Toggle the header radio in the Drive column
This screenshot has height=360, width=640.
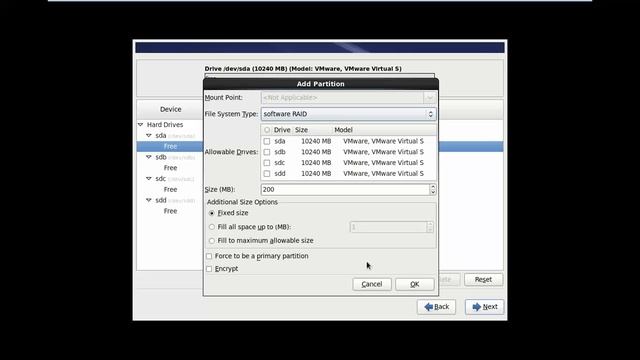coord(267,130)
